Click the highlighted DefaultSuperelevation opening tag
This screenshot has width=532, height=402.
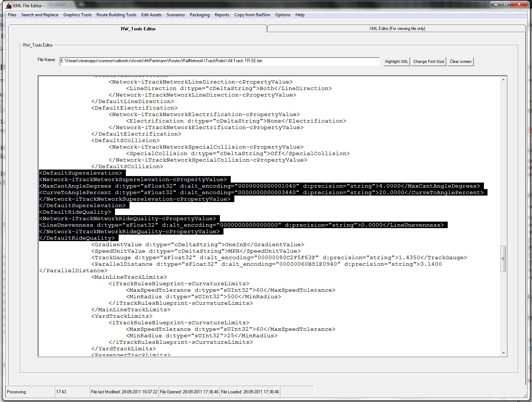coord(81,173)
